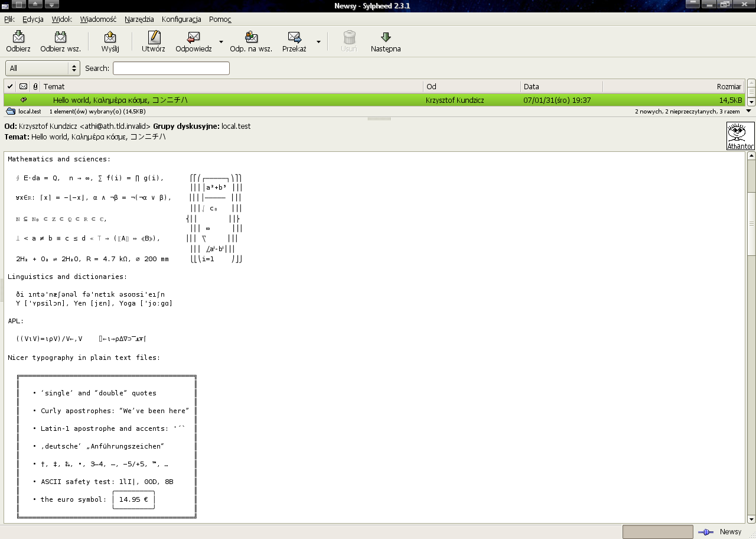Click the message body scrollbar thumb
Screen dimensions: 756x539
point(751,223)
